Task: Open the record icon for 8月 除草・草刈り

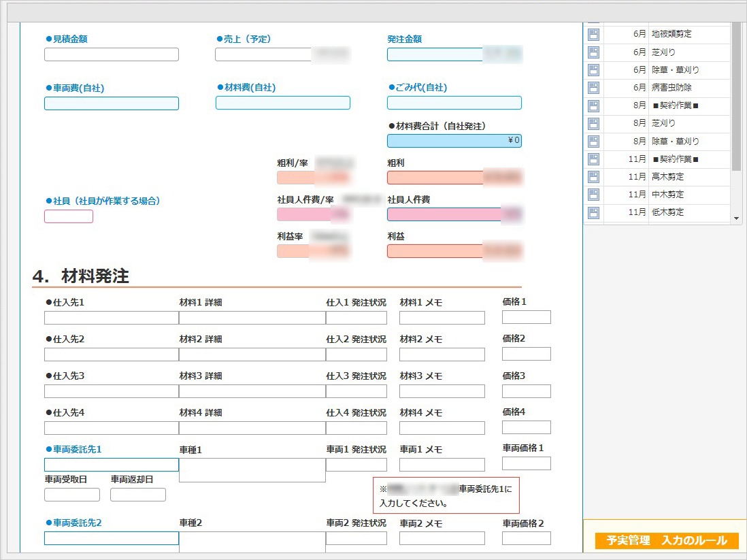Action: tap(593, 142)
